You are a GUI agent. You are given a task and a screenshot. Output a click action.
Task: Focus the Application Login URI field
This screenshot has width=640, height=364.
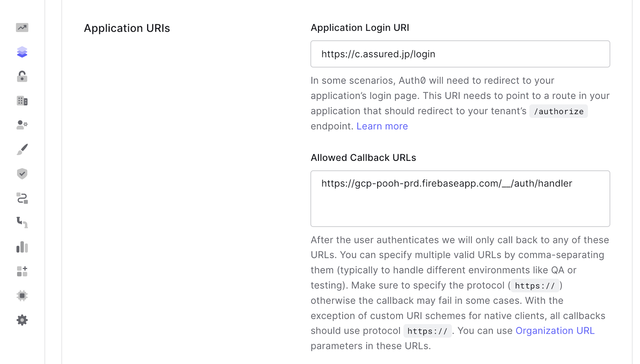point(460,54)
